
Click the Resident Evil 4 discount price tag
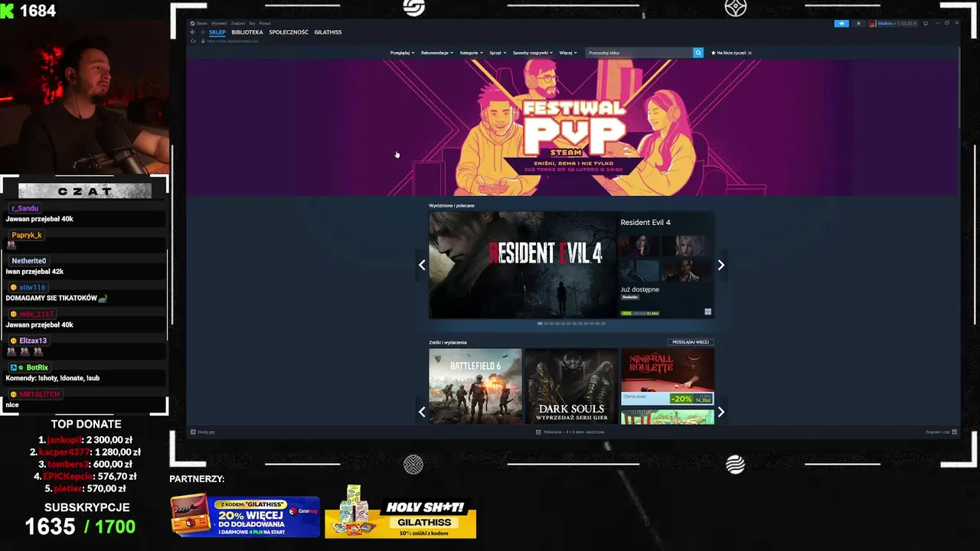point(640,313)
